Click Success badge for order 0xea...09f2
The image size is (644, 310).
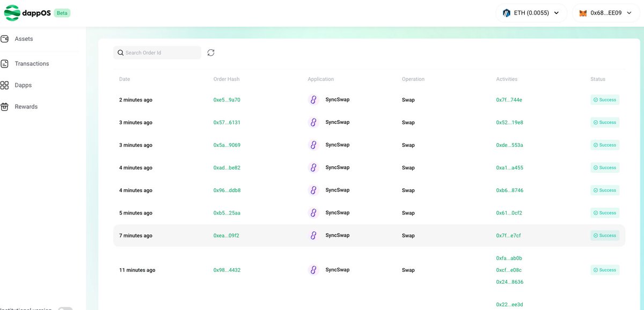[605, 235]
